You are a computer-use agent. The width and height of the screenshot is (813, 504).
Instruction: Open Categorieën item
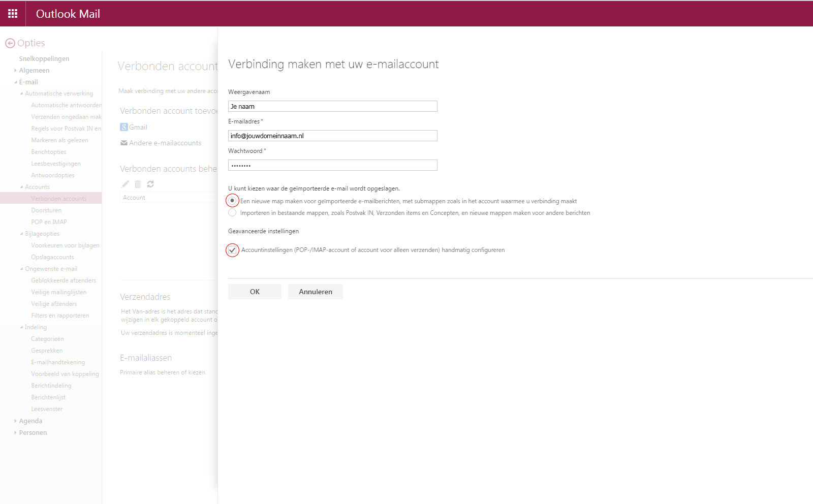(x=47, y=339)
